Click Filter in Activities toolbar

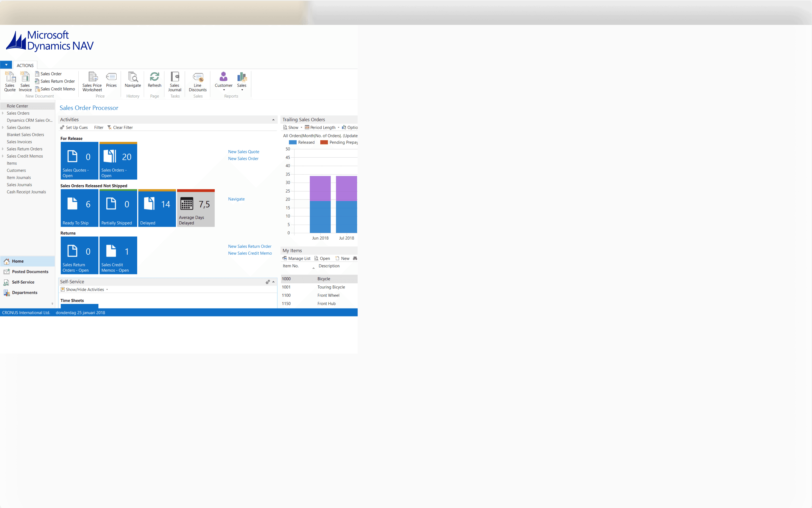click(99, 128)
